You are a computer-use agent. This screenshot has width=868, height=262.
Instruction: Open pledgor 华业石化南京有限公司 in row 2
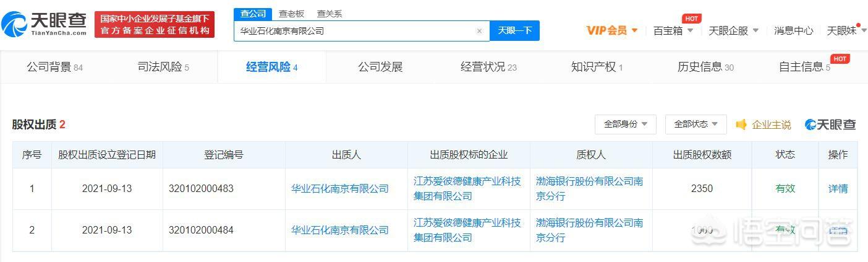coord(340,230)
